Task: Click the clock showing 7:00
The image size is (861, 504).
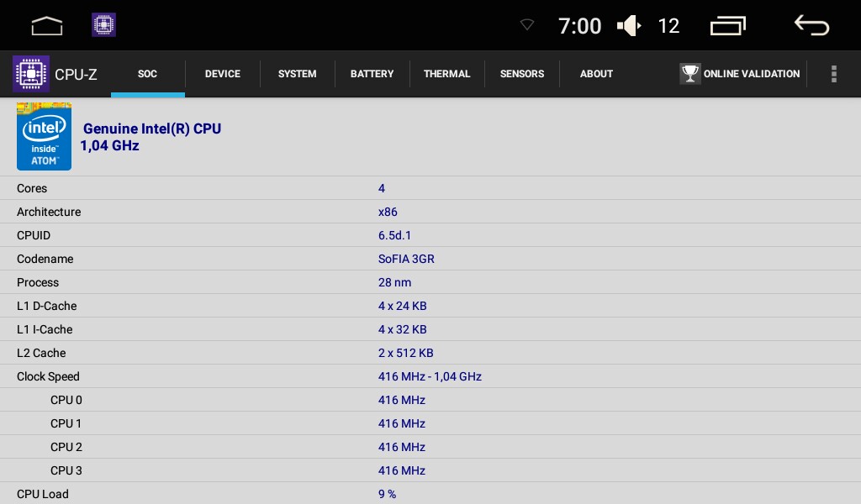Action: point(580,26)
